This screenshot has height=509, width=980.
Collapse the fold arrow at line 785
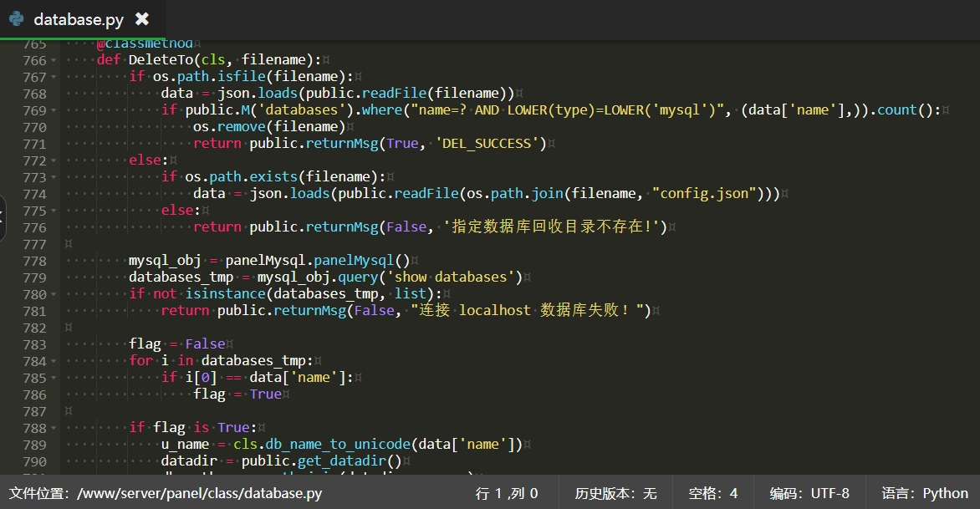click(x=54, y=379)
